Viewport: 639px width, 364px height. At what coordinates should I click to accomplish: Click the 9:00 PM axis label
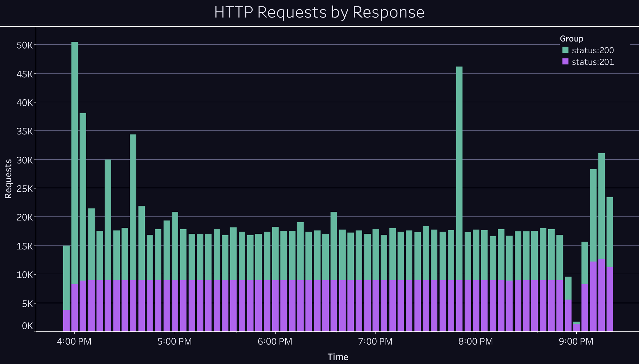576,342
